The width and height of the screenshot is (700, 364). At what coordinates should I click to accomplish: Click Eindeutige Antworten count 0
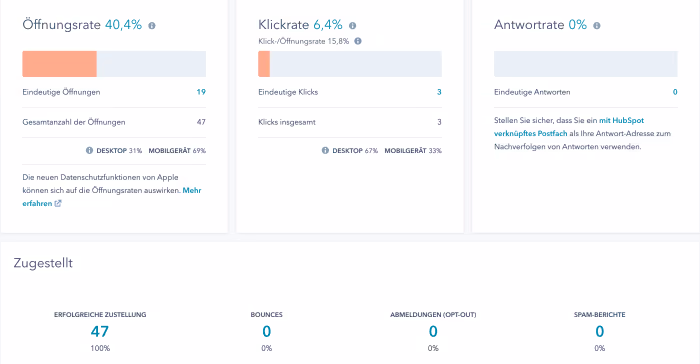[x=675, y=92]
